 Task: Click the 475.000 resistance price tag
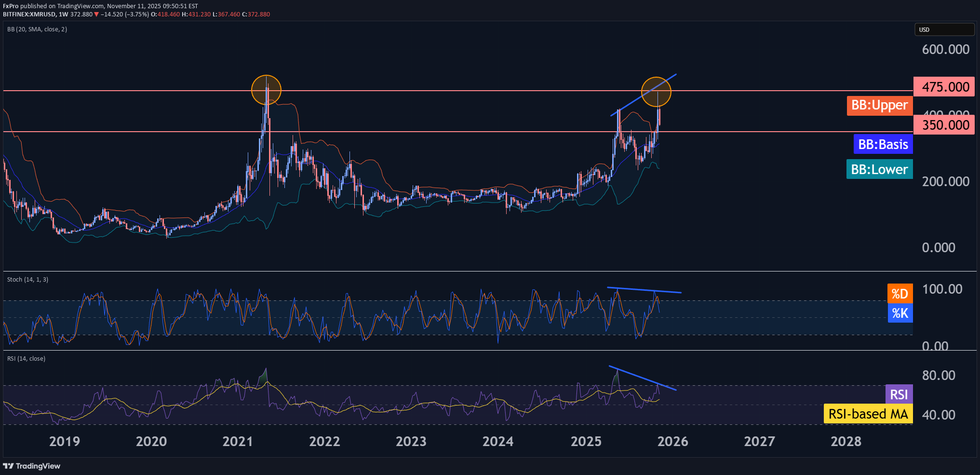tap(943, 87)
